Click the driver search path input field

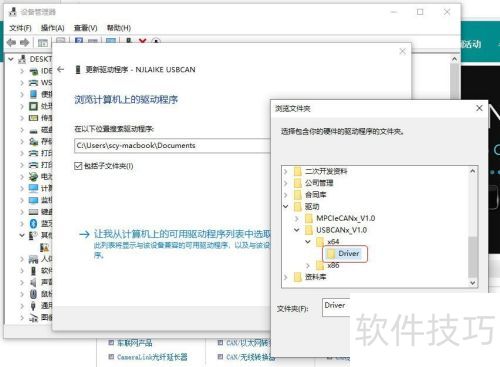pos(172,146)
